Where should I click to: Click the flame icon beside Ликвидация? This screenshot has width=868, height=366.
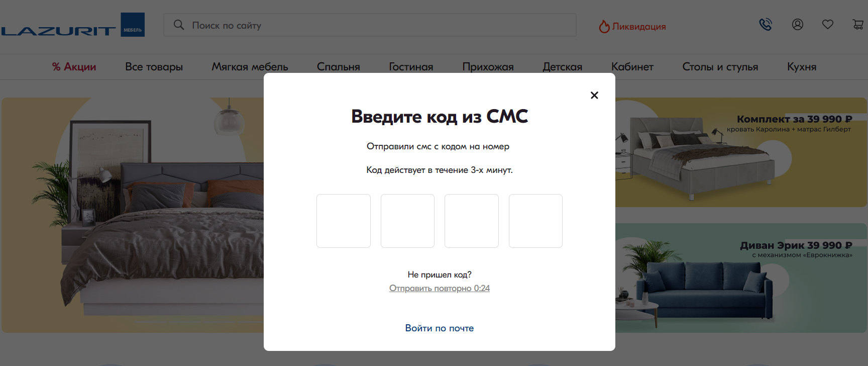(604, 26)
